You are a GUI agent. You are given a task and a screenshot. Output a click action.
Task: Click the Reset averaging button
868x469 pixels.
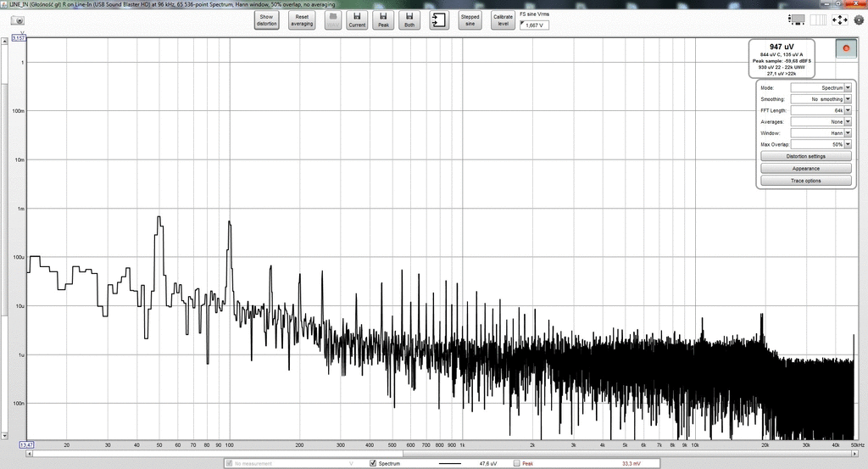tap(302, 20)
